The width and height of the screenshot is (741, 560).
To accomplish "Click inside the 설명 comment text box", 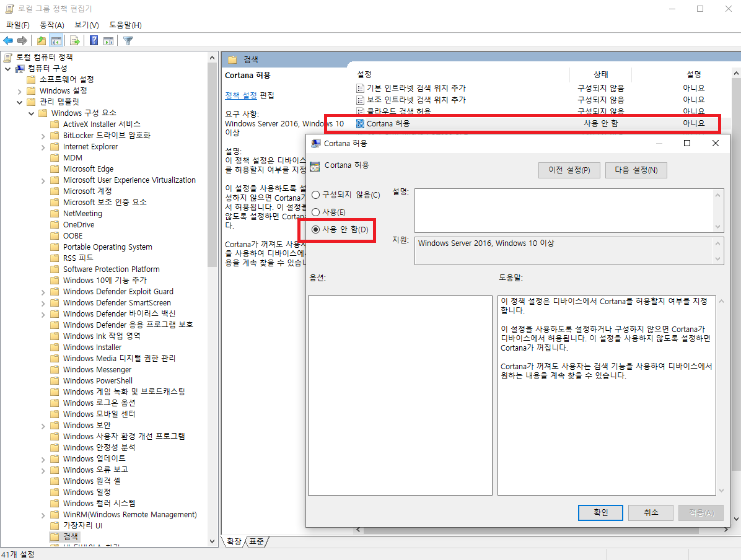I will (x=564, y=210).
